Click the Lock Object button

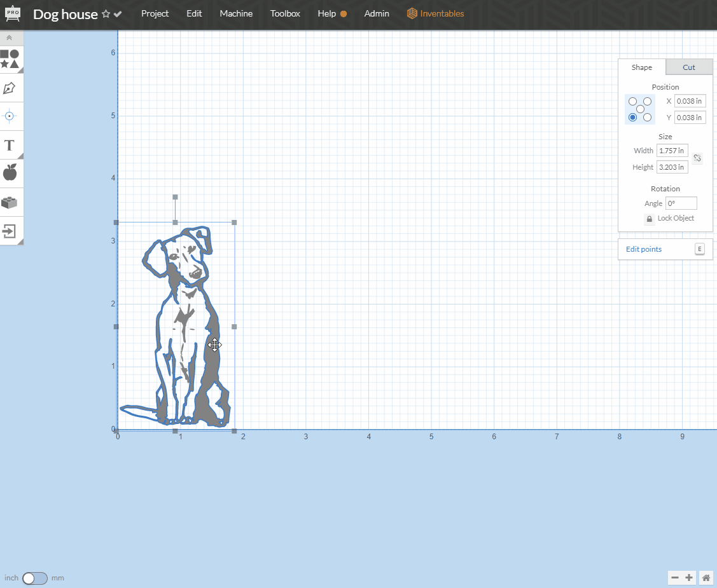650,219
